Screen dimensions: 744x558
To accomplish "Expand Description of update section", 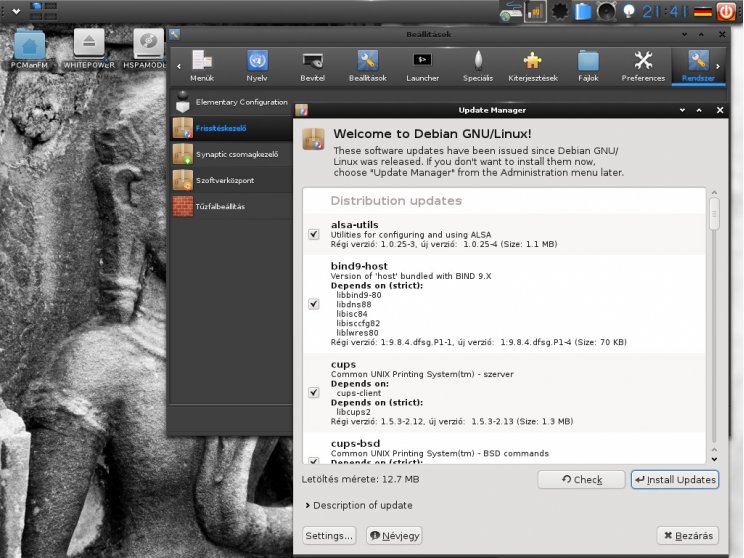I will click(359, 505).
